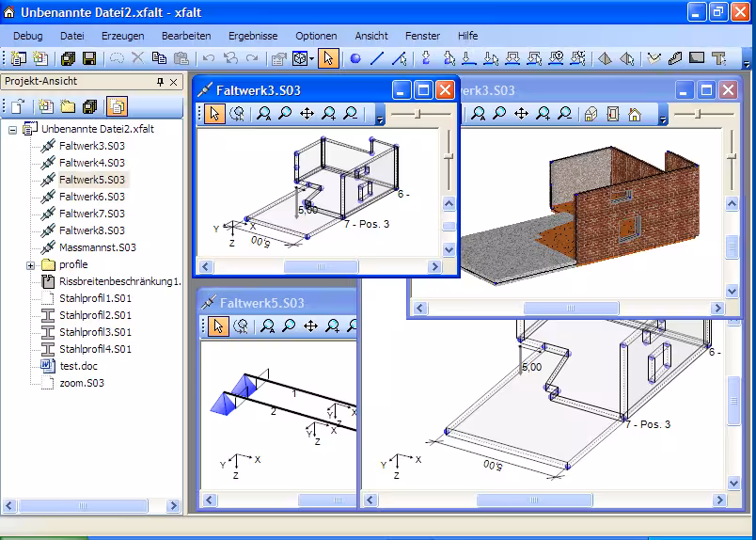Screen dimensions: 756x540
Task: Select the arrow pointer tool in main toolbar
Action: pyautogui.click(x=328, y=58)
